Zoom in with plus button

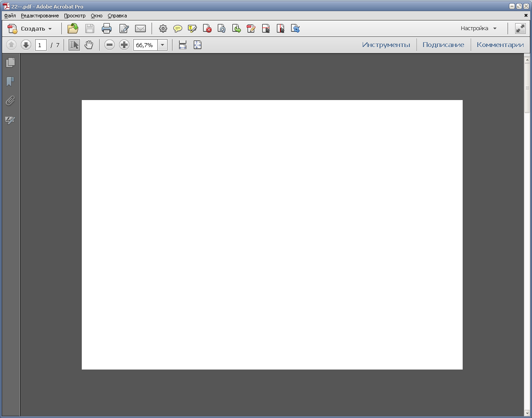coord(124,45)
